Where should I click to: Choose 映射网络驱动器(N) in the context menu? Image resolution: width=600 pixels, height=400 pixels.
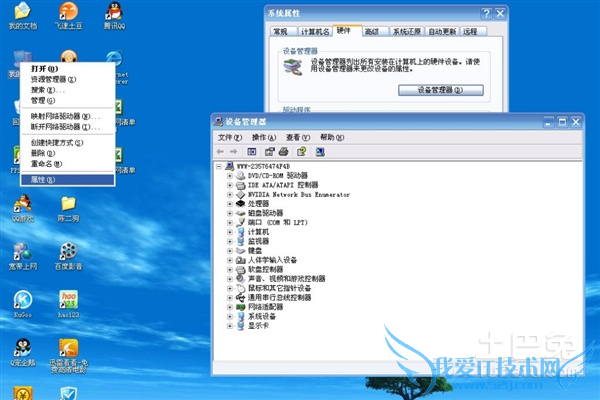click(x=68, y=116)
